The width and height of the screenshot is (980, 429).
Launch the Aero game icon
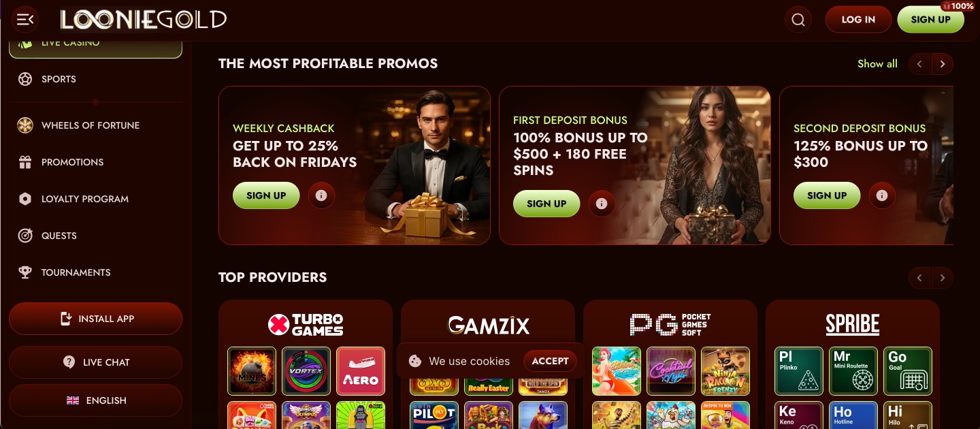[361, 371]
